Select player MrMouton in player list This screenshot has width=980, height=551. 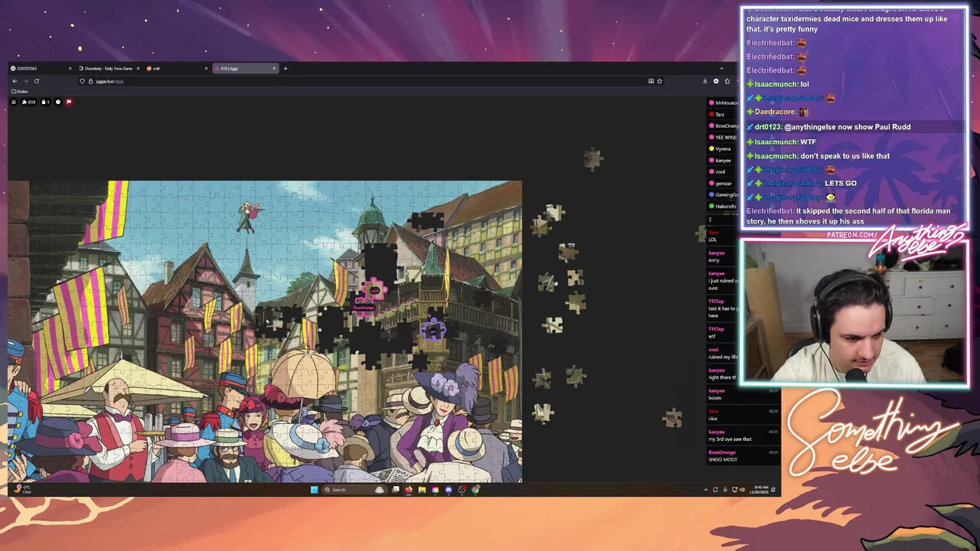click(x=724, y=103)
